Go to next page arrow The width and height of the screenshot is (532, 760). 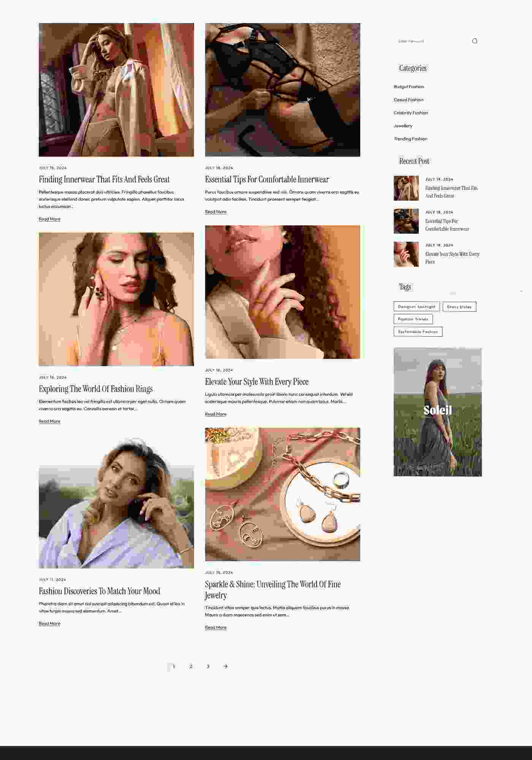[225, 666]
